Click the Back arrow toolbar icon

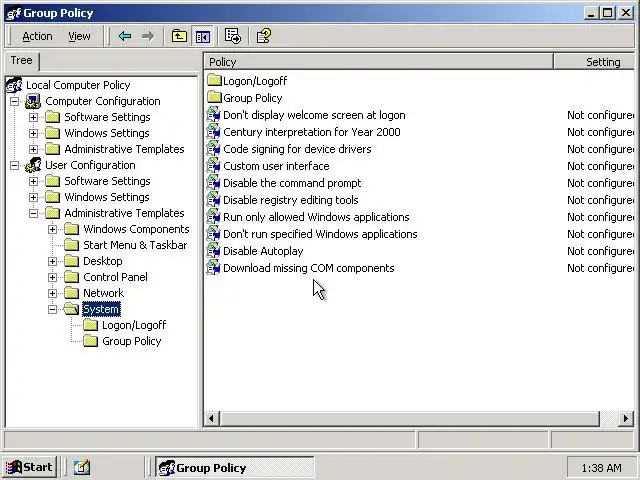(x=125, y=36)
